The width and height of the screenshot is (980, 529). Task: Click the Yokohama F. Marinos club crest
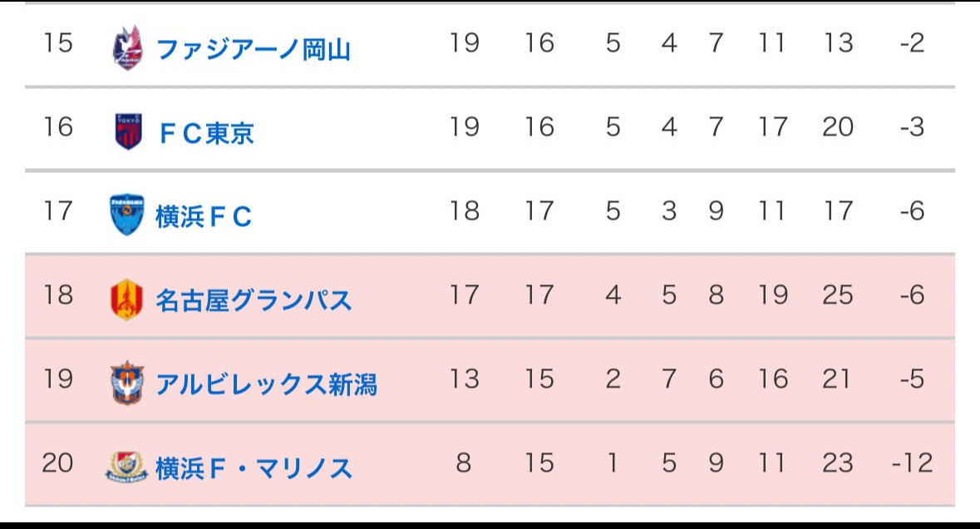click(x=127, y=467)
